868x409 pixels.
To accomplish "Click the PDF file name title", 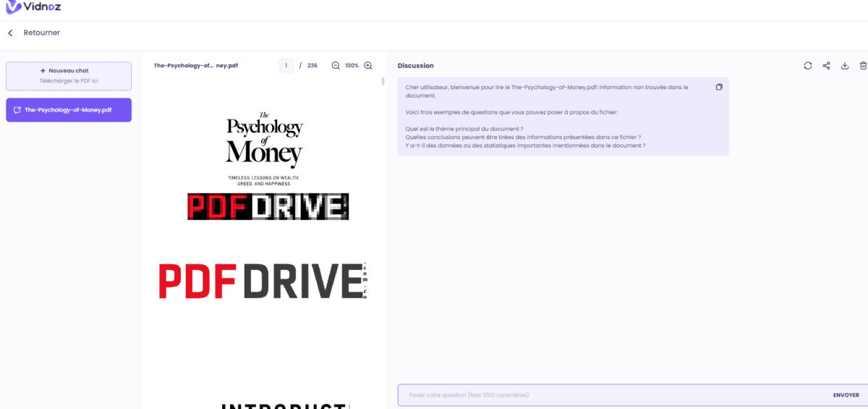I will pos(195,65).
